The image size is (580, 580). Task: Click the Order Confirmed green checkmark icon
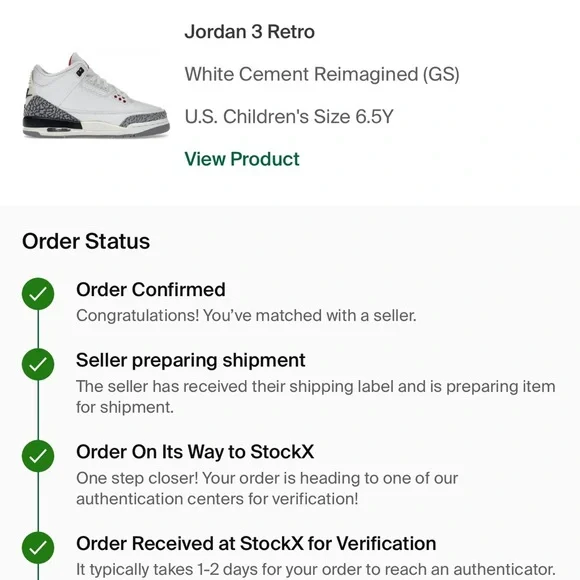coord(38,294)
